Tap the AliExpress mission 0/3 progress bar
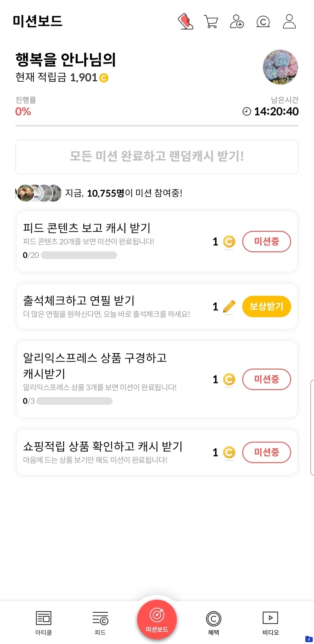314x644 pixels. [75, 401]
